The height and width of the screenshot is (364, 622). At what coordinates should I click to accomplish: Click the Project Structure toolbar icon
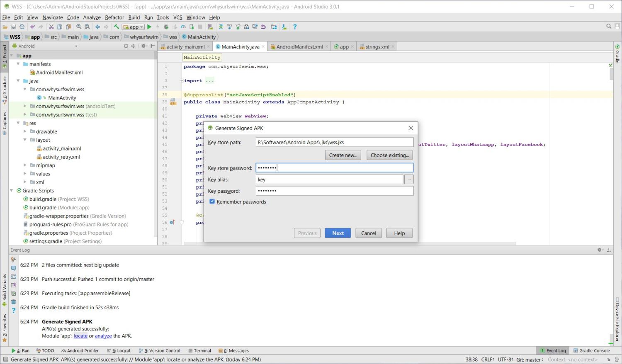(x=274, y=27)
